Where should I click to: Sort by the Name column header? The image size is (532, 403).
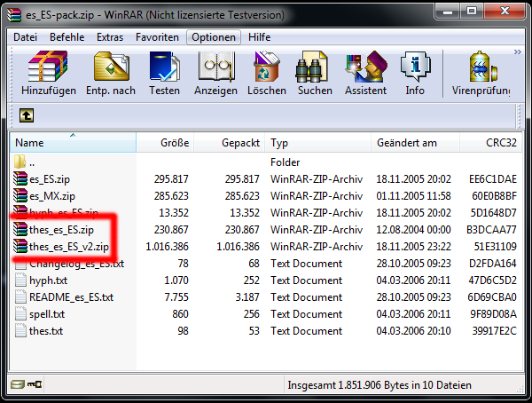click(x=73, y=143)
